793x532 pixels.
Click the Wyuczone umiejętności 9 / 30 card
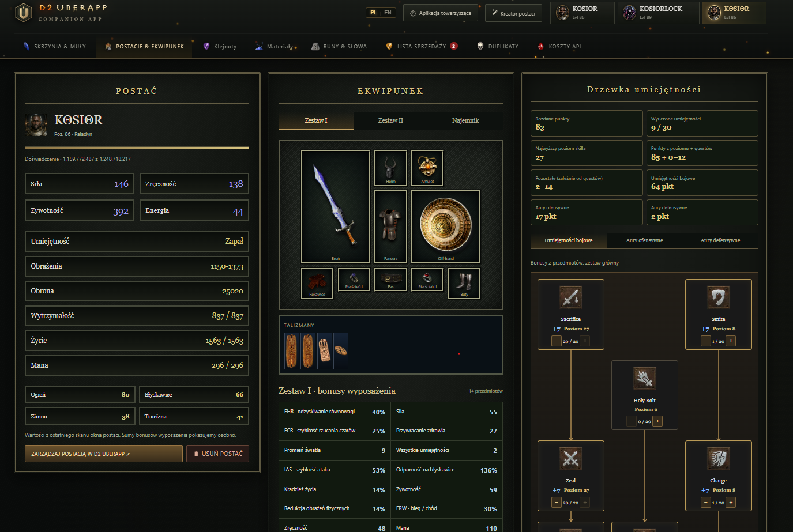pyautogui.click(x=702, y=123)
